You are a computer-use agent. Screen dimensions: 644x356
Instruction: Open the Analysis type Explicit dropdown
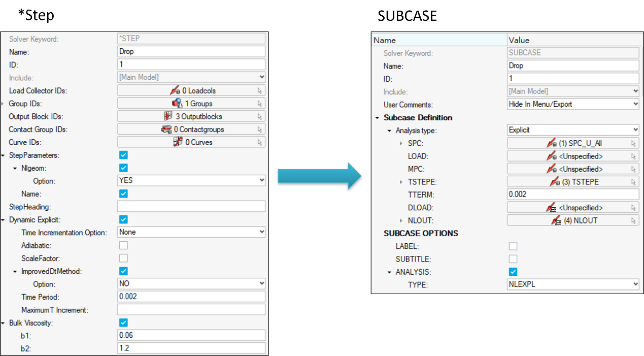(573, 130)
